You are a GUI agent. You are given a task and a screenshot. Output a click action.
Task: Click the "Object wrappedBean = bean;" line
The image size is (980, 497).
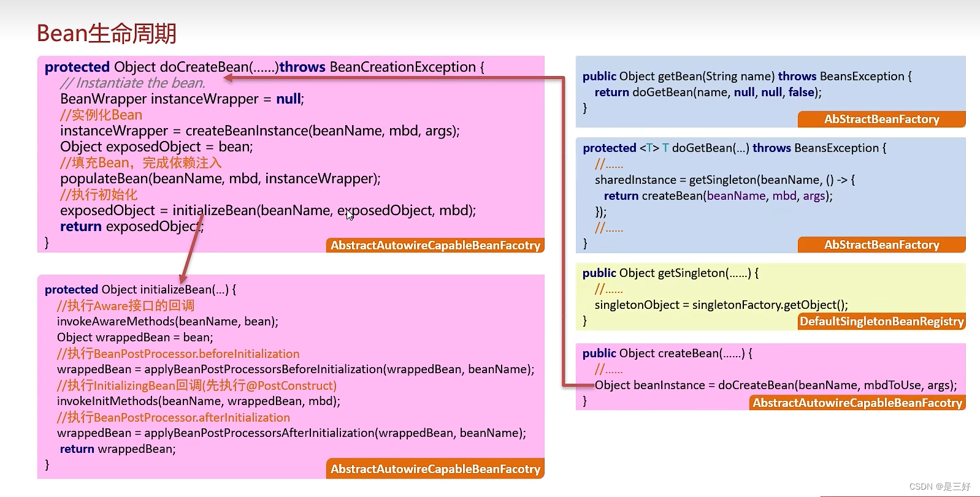pyautogui.click(x=135, y=337)
